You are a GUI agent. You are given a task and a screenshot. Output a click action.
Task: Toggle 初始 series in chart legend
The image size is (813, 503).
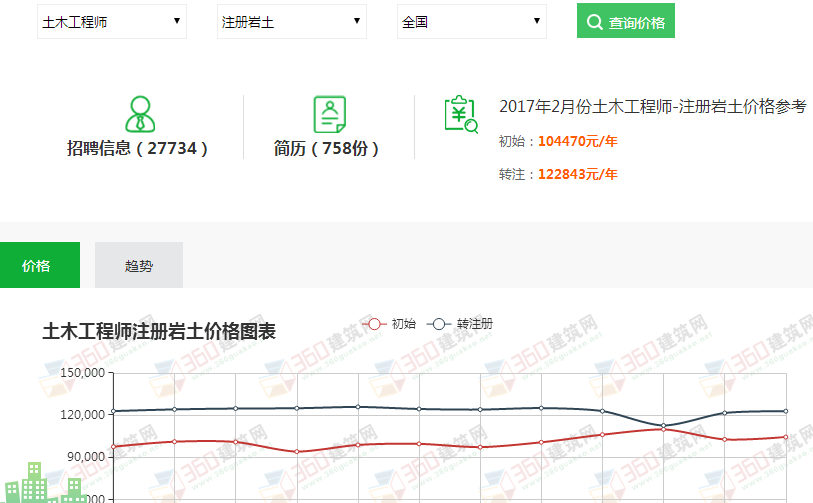point(391,324)
